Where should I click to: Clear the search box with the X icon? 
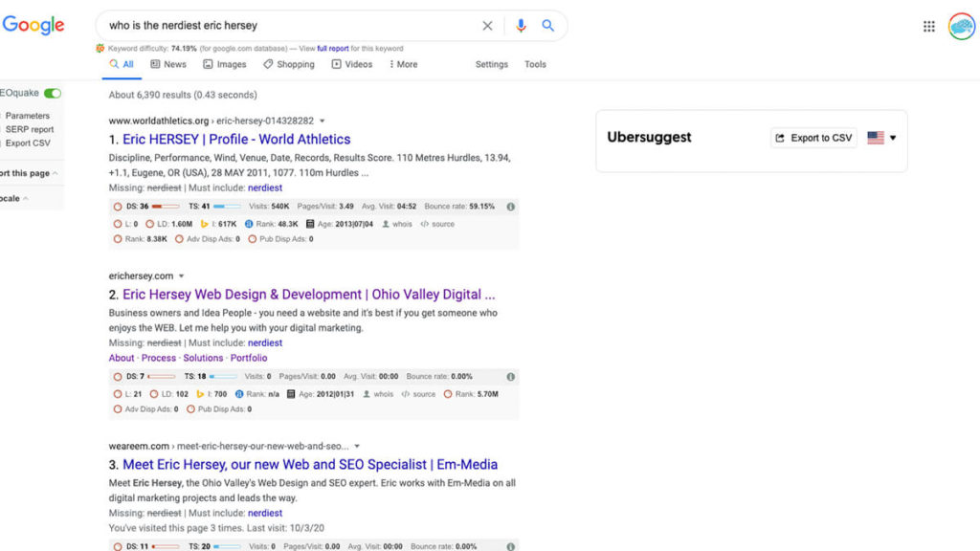[487, 26]
